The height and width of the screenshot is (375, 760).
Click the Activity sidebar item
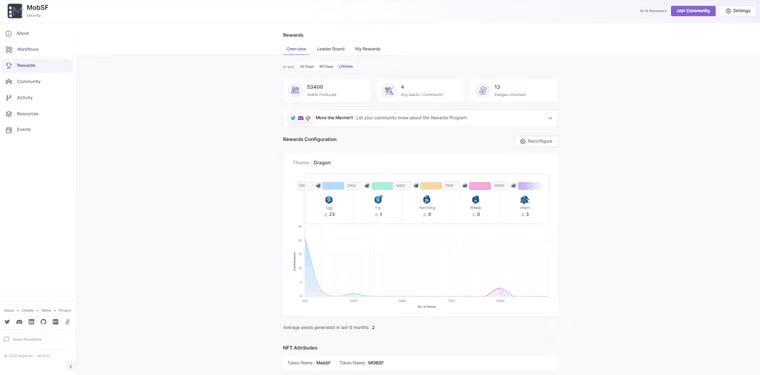37,97
